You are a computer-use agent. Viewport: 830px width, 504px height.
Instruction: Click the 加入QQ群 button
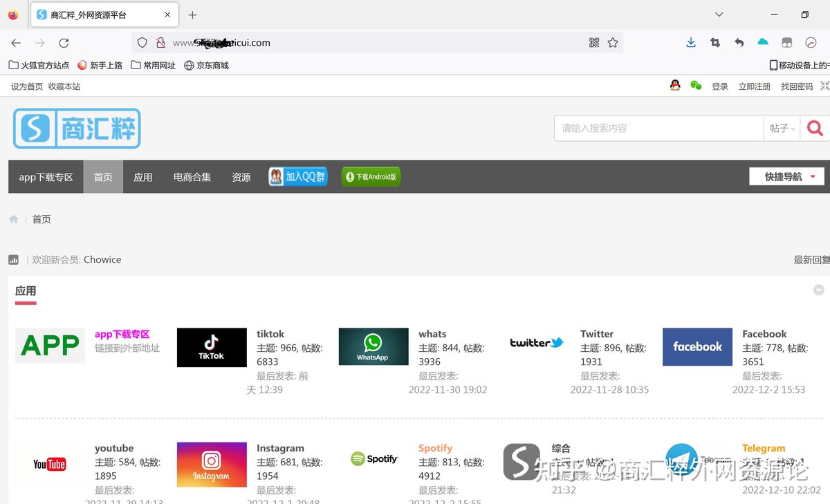click(298, 177)
